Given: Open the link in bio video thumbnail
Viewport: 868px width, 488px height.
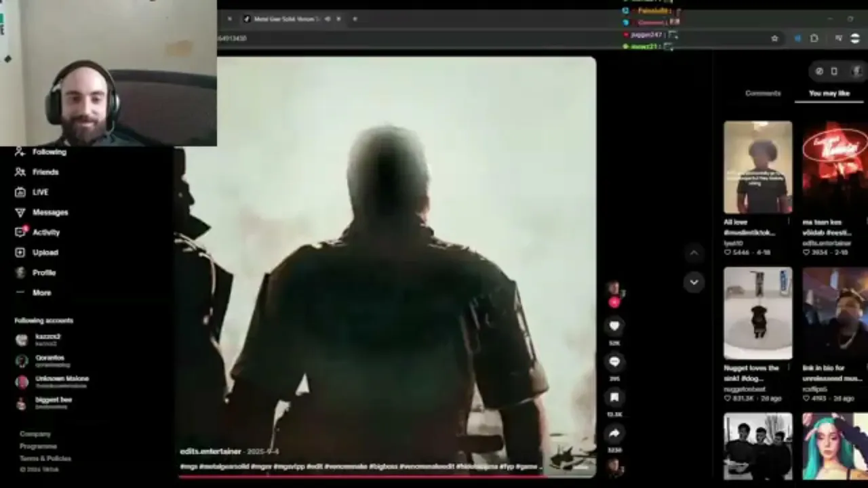Looking at the screenshot, I should tap(835, 313).
